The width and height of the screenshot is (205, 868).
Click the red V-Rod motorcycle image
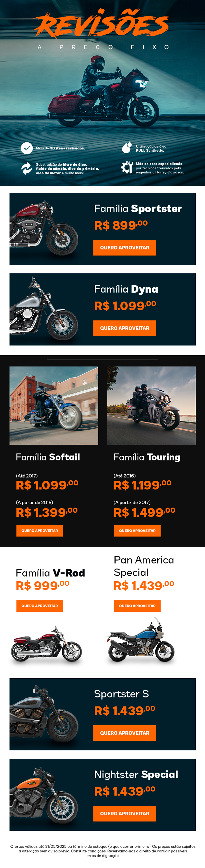(x=46, y=644)
